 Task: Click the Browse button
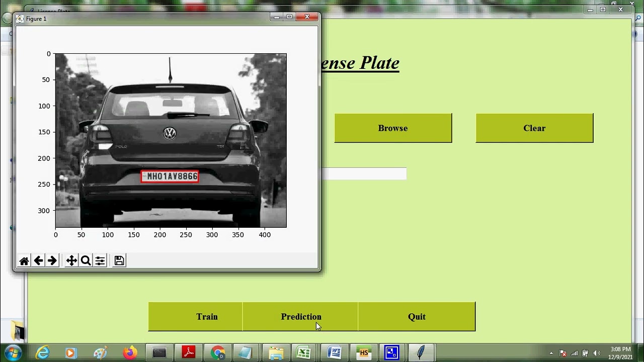click(393, 128)
